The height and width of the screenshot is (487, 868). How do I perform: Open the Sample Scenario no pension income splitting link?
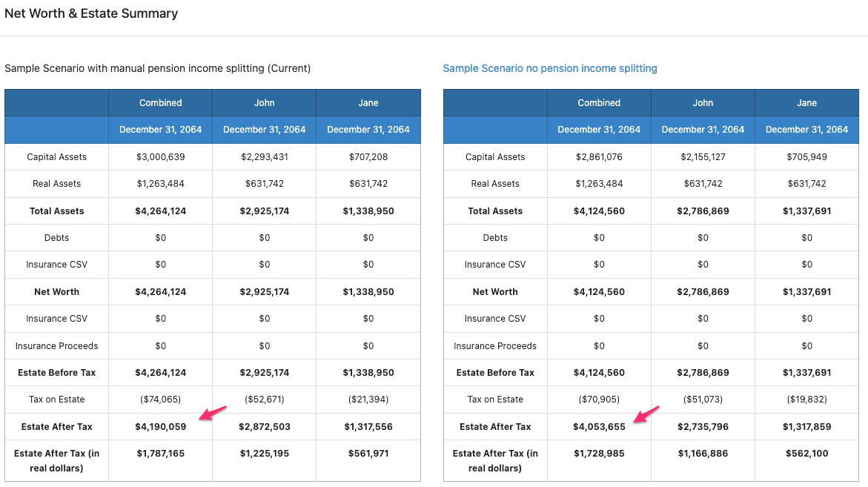click(x=549, y=67)
